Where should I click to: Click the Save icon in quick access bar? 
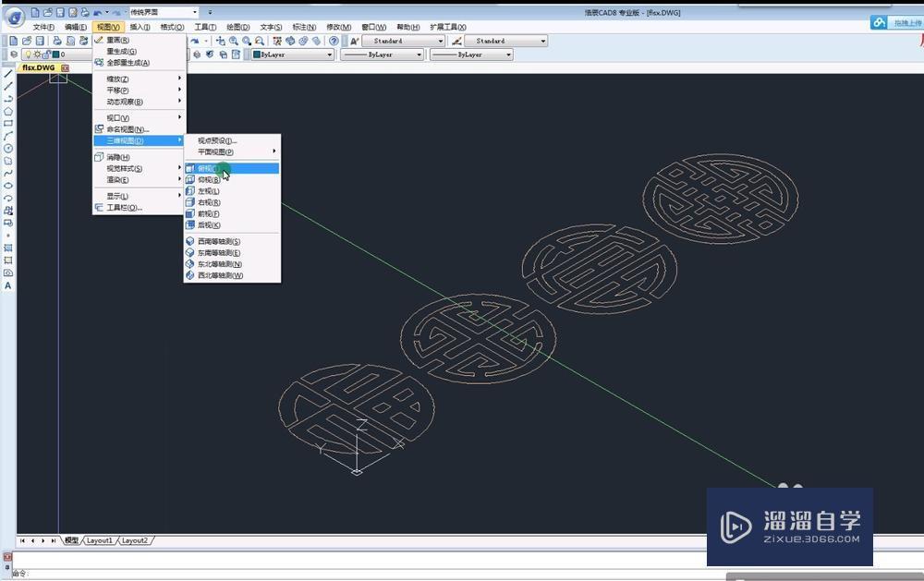pyautogui.click(x=60, y=13)
